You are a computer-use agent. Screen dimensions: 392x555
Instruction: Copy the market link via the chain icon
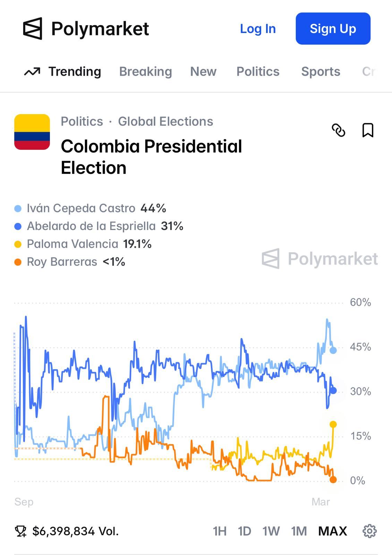[x=339, y=132]
